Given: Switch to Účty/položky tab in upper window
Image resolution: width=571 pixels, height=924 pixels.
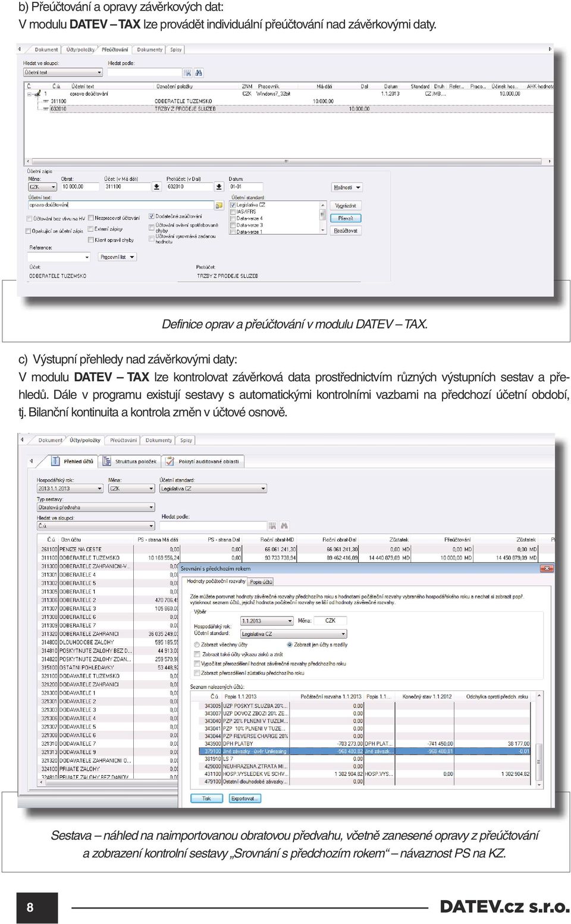Looking at the screenshot, I should pos(80,50).
